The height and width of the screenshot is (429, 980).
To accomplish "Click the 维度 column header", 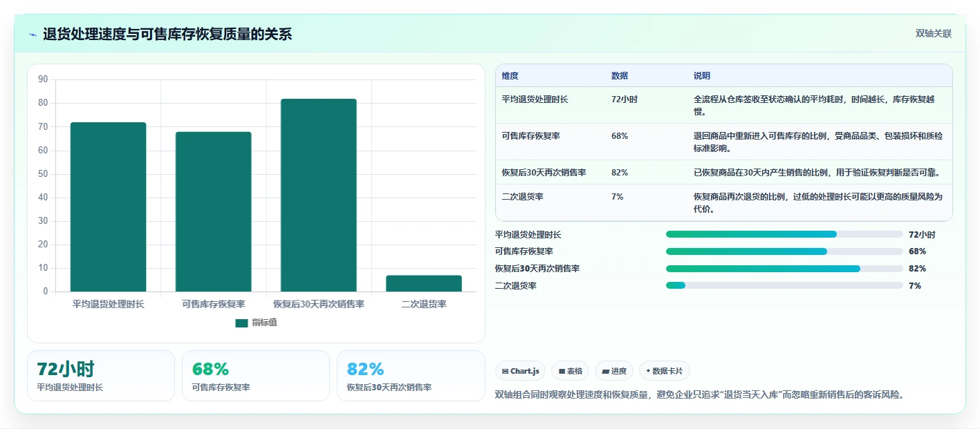I will pos(510,76).
